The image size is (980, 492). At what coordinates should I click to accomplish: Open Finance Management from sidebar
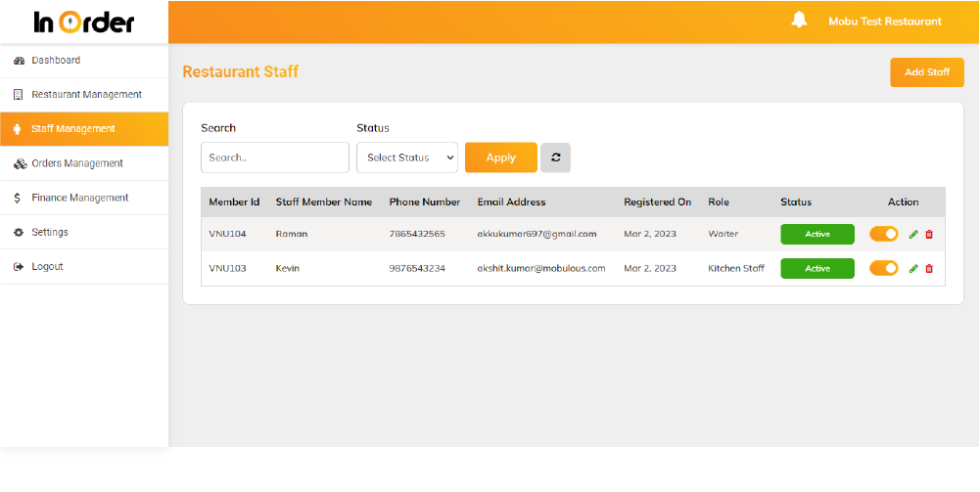pos(79,198)
